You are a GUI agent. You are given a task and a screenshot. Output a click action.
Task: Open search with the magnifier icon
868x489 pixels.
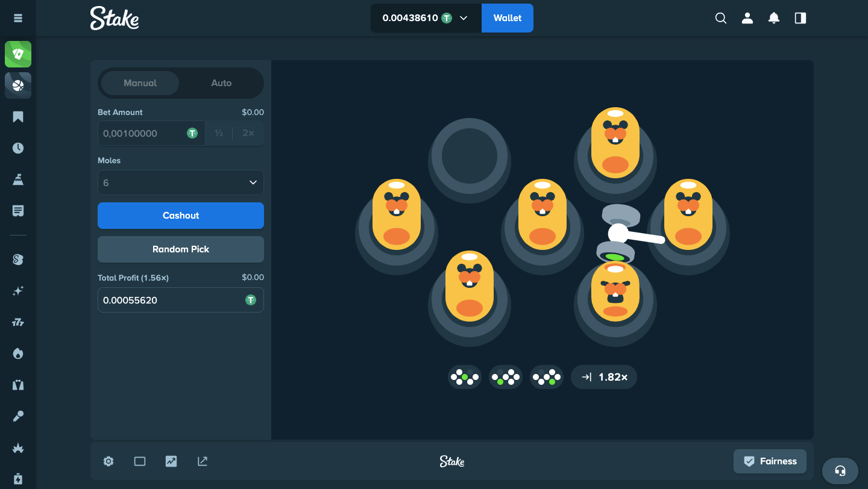tap(721, 18)
